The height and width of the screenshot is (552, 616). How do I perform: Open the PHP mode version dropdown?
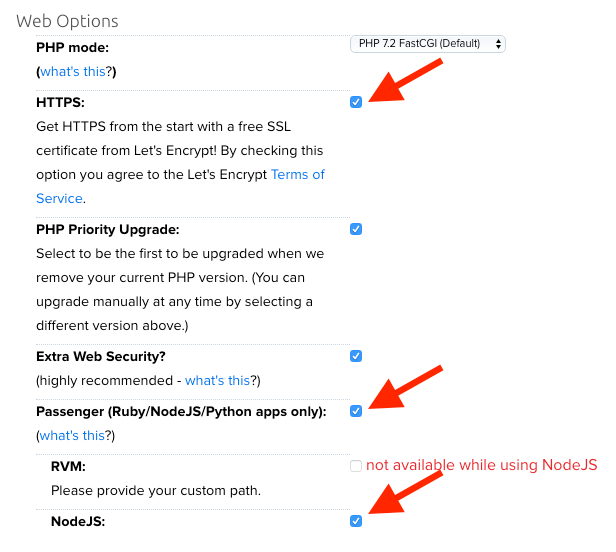428,44
